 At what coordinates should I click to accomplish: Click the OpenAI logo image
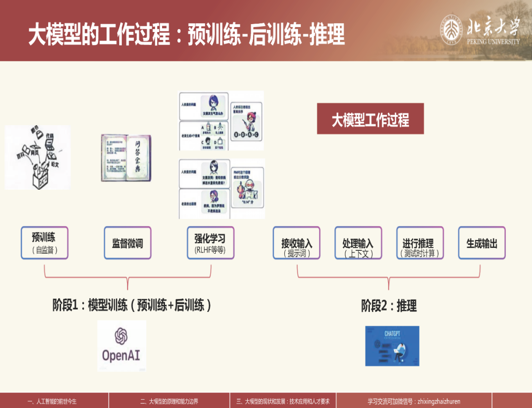point(122,346)
